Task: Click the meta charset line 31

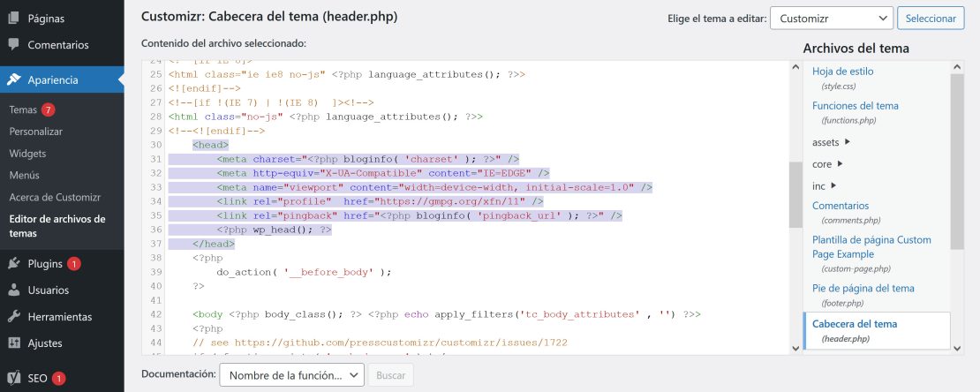Action: click(368, 160)
